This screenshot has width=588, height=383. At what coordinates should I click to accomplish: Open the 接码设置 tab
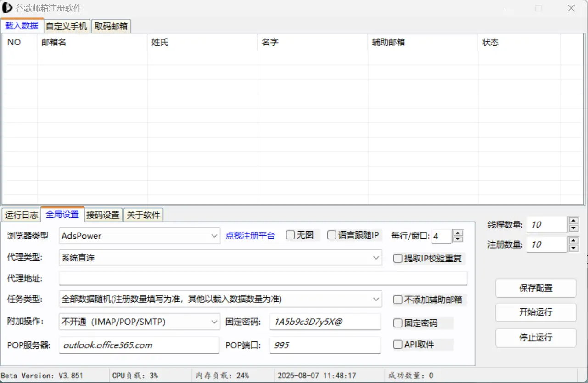click(x=103, y=215)
